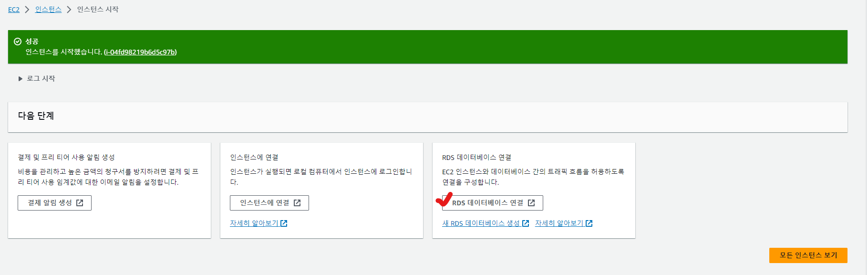The width and height of the screenshot is (868, 275).
Task: Open instance ID i-04fd98219b6d5c97b link
Action: 140,52
